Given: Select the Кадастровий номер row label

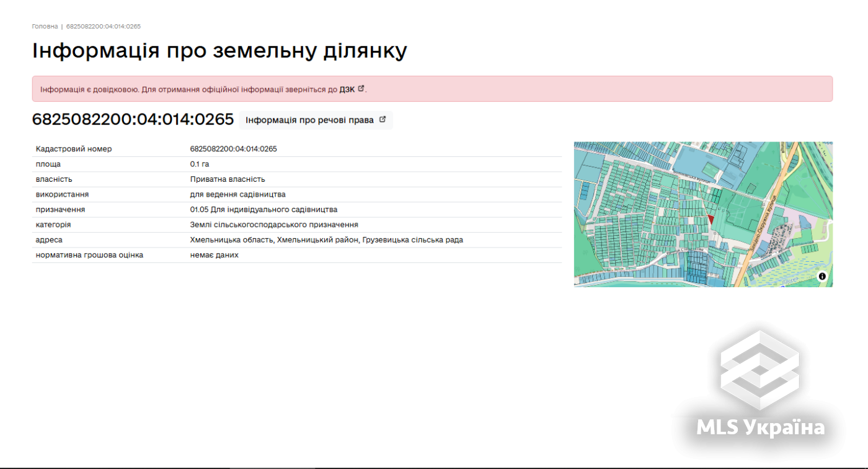Looking at the screenshot, I should pos(74,149).
